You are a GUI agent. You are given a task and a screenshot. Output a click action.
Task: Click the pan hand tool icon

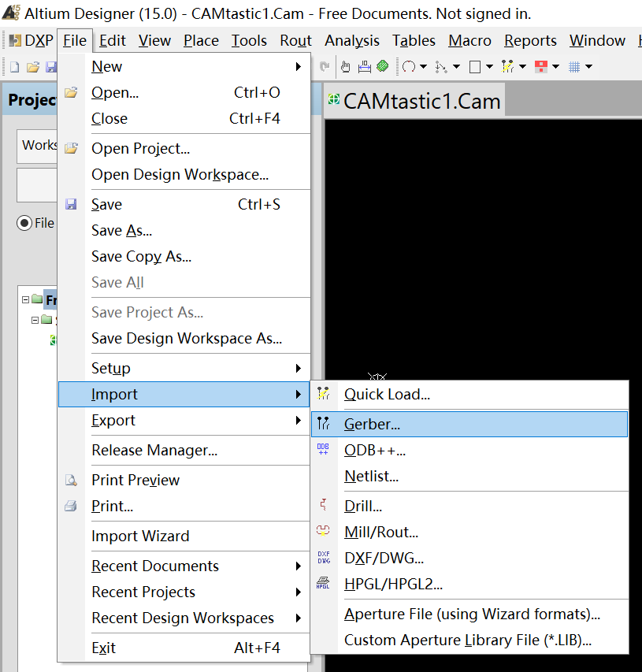[x=346, y=66]
